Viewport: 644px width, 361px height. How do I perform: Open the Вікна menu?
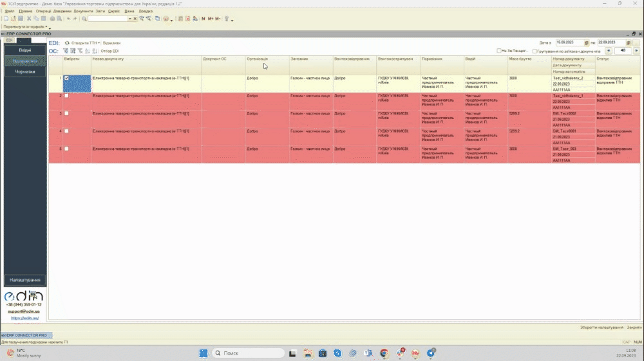click(x=129, y=11)
